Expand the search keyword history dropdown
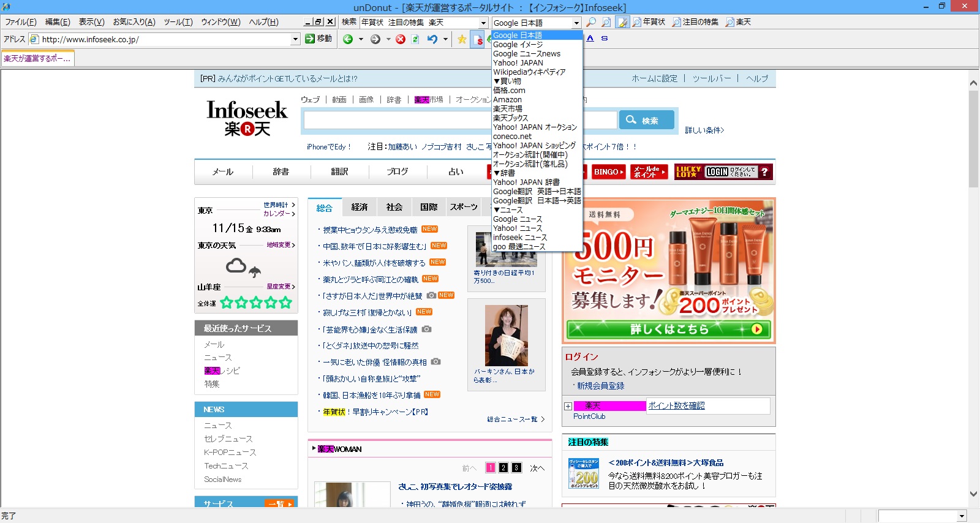The width and height of the screenshot is (980, 523). [x=483, y=23]
